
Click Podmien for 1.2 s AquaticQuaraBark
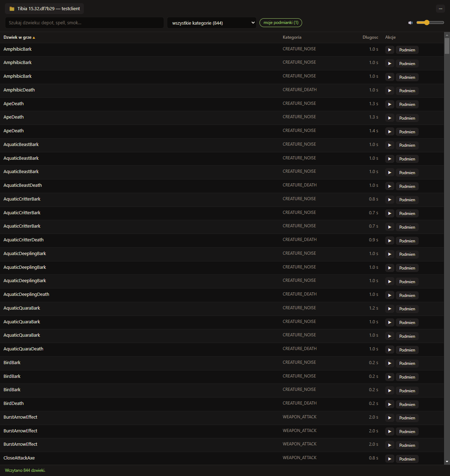[407, 309]
